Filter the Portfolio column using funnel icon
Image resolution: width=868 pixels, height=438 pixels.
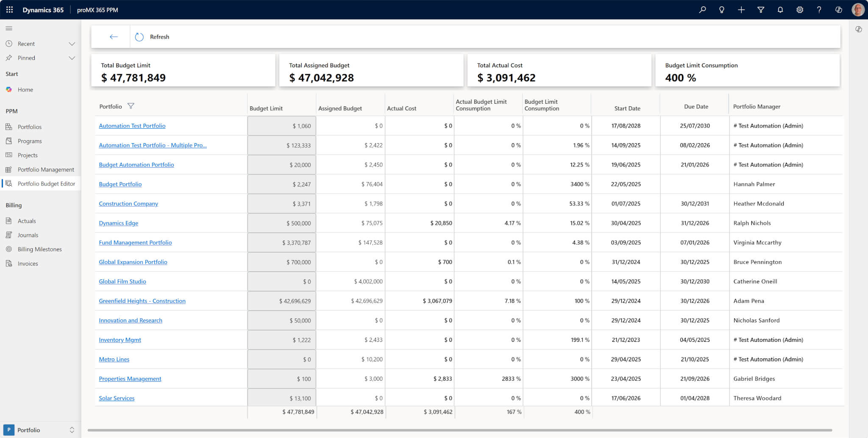coord(131,106)
